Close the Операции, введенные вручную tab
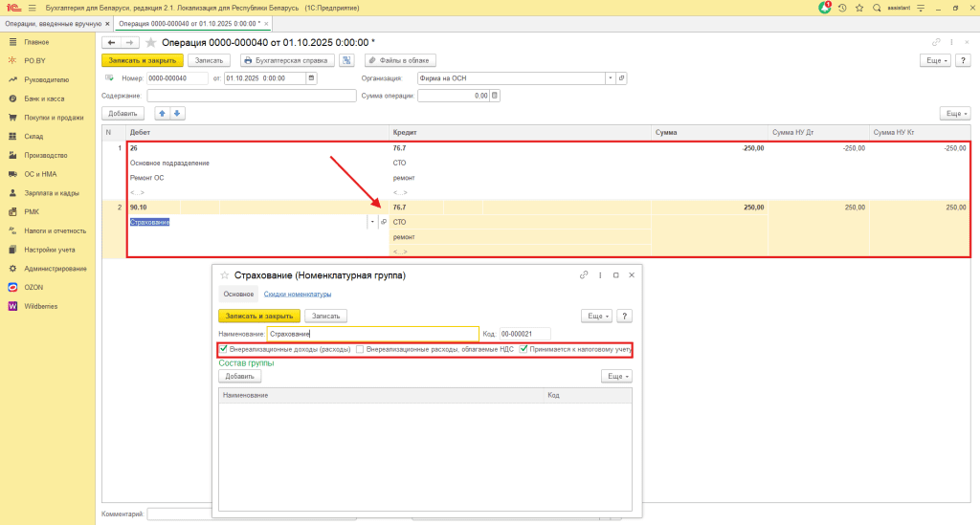Screen dimensions: 980x525 click(107, 24)
